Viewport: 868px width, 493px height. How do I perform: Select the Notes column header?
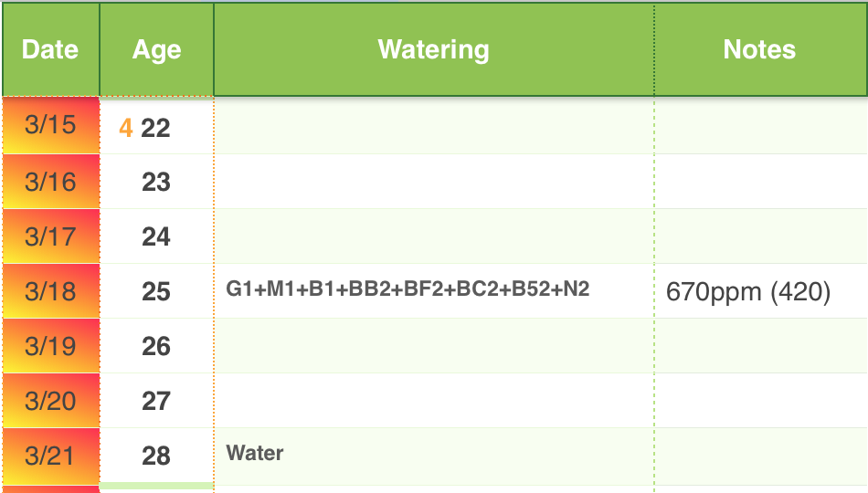tap(760, 49)
